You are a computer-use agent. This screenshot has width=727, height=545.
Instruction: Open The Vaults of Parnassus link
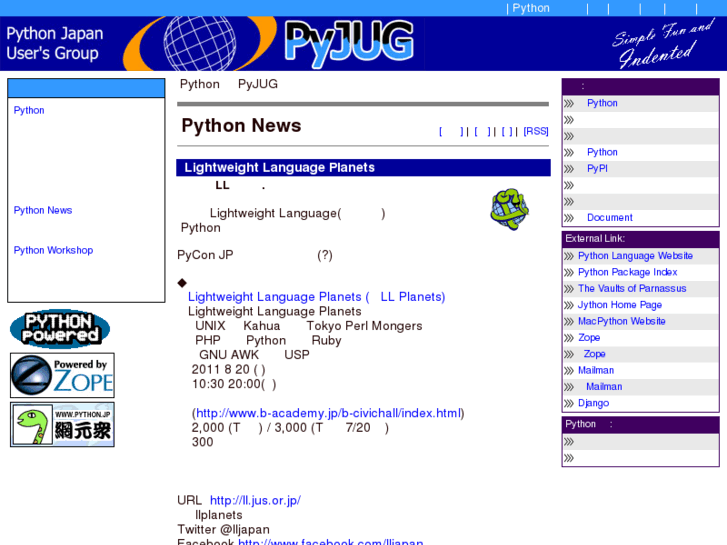point(632,289)
